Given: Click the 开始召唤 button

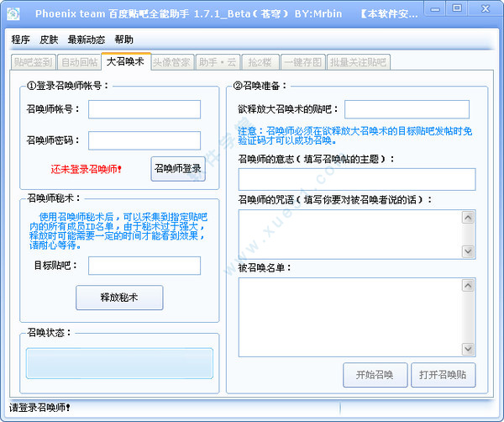Looking at the screenshot, I should [375, 375].
